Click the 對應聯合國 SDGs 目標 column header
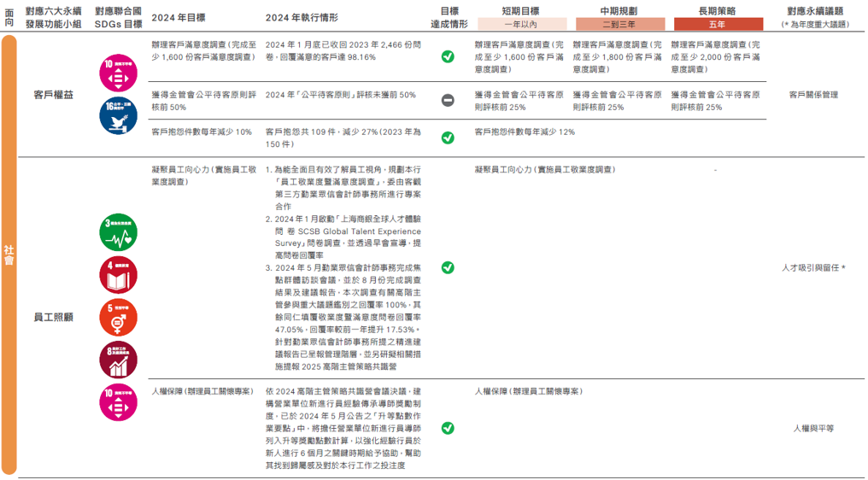Image resolution: width=868 pixels, height=480 pixels. pyautogui.click(x=119, y=17)
